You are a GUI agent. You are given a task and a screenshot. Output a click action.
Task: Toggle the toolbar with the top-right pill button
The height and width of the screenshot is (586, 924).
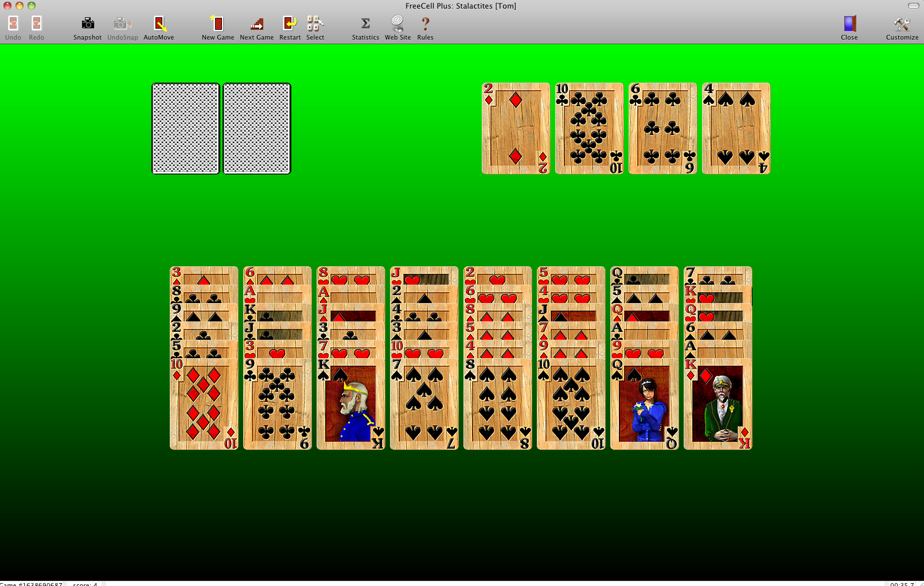(913, 6)
